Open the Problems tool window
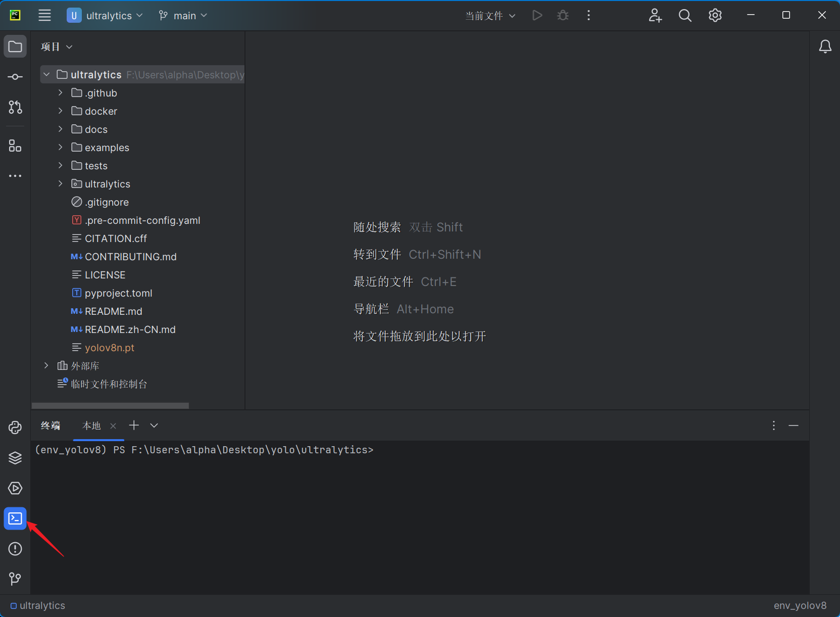This screenshot has height=617, width=840. 15,549
